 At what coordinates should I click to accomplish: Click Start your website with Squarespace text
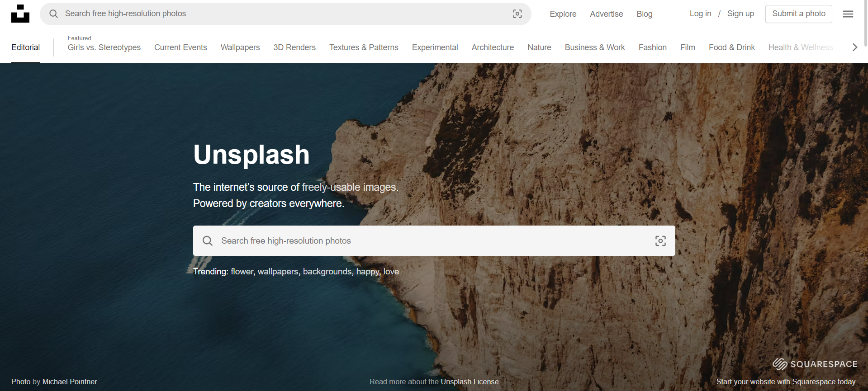(x=787, y=382)
